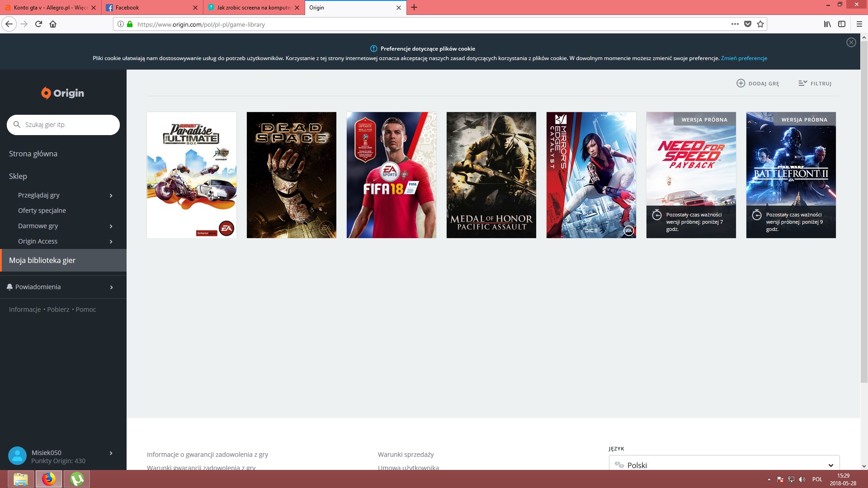Viewport: 868px width, 488px height.
Task: Click the security flag icon in system tray
Action: point(780,479)
